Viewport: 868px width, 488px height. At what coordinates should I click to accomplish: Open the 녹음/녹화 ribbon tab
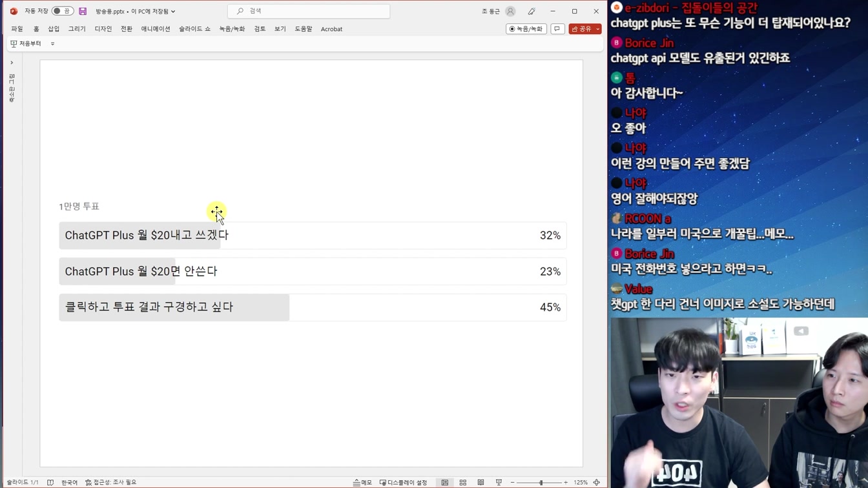point(232,29)
